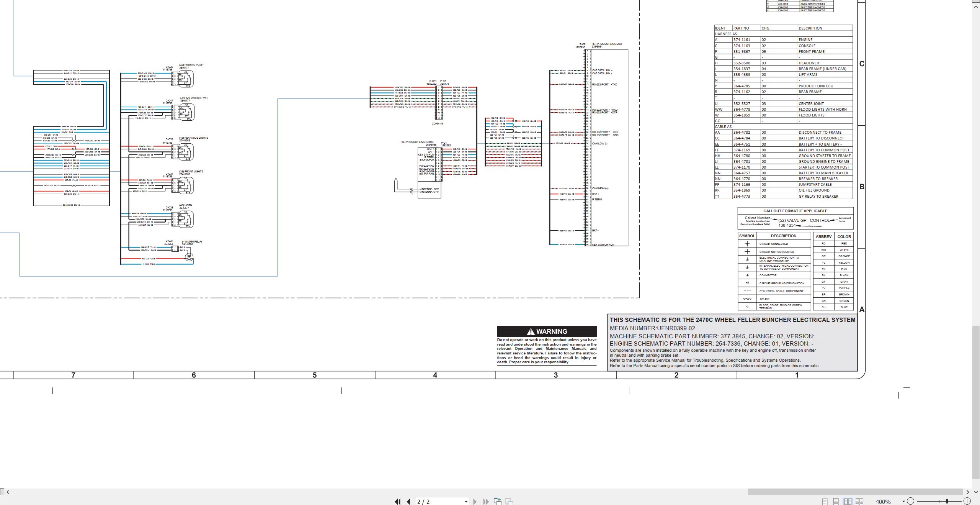
Task: Click the BATTERY TO MAIN BREAKER row
Action: click(783, 173)
